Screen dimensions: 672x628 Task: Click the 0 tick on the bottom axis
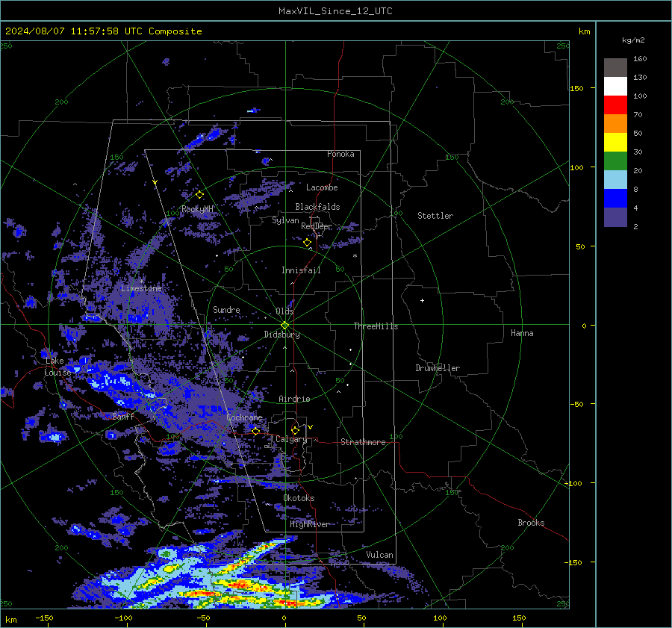point(284,618)
